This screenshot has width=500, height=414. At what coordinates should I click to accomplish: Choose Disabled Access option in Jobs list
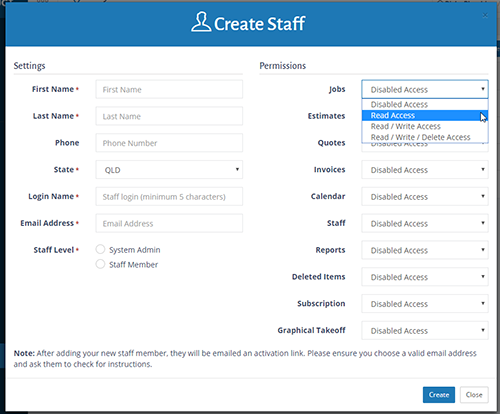coord(425,104)
